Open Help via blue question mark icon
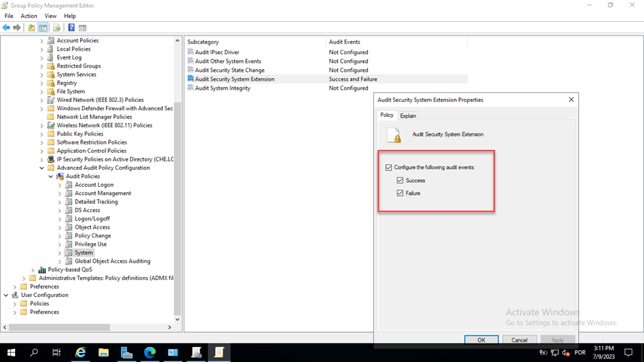The height and width of the screenshot is (362, 644). click(71, 28)
